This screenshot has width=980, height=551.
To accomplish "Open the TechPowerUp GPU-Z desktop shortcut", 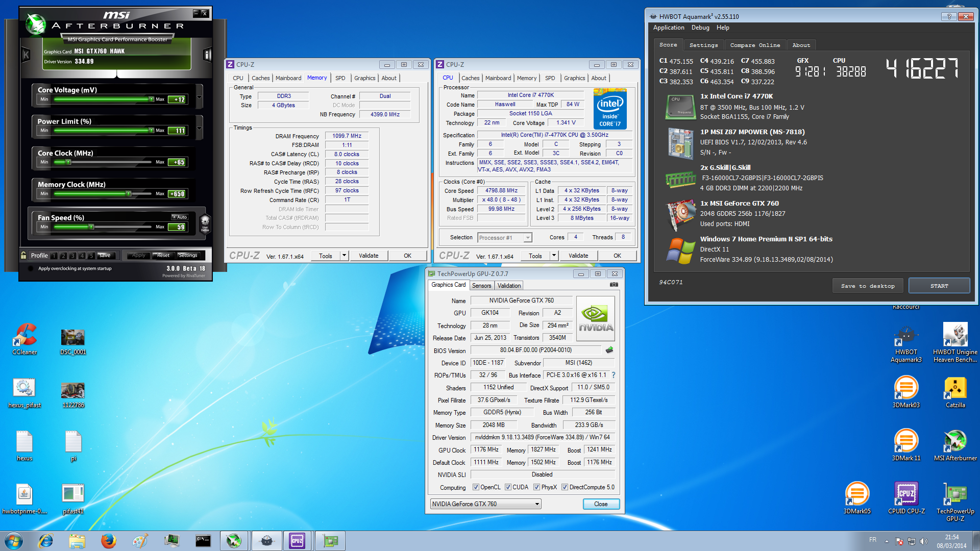I will [955, 502].
